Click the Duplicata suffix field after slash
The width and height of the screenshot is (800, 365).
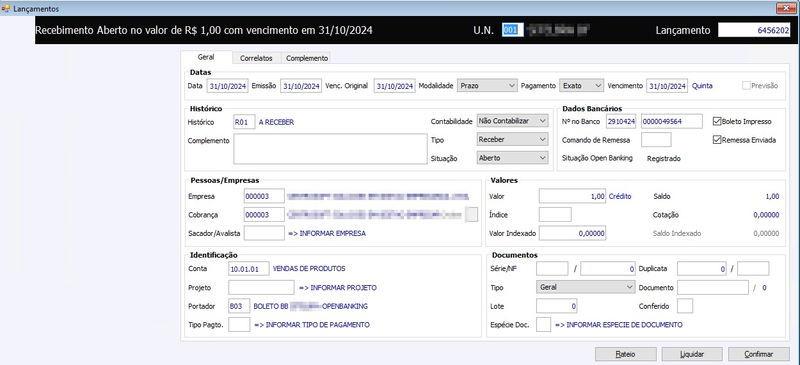coord(753,269)
